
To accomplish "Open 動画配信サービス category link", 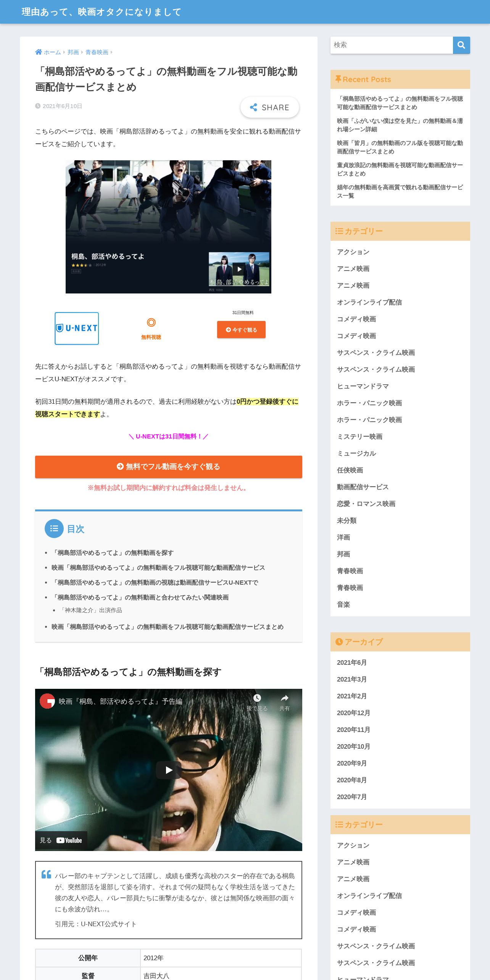I will pyautogui.click(x=363, y=487).
